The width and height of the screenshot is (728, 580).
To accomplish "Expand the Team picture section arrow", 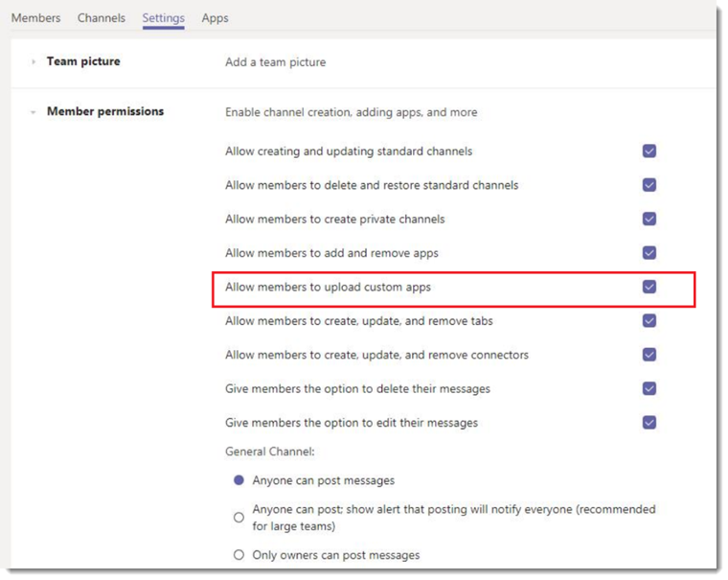I will click(x=33, y=61).
